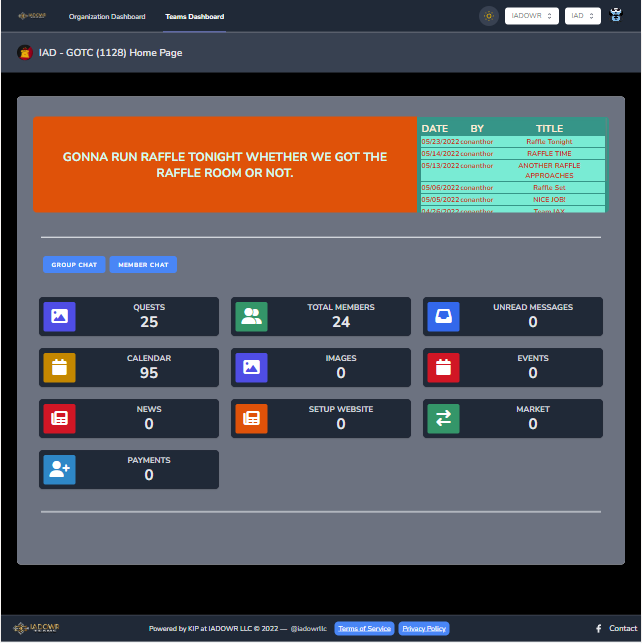The height and width of the screenshot is (643, 642).
Task: Open the Terms of Service link
Action: click(x=364, y=629)
